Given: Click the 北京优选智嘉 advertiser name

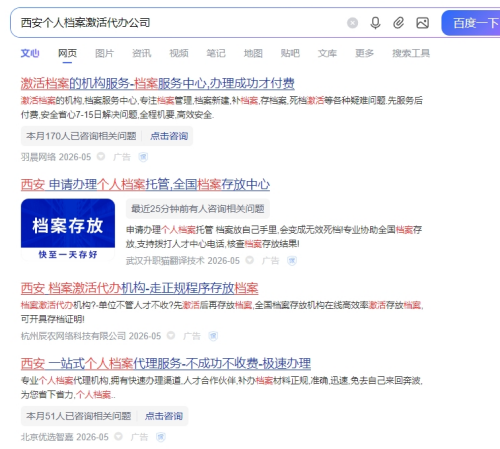Looking at the screenshot, I should [x=47, y=437].
